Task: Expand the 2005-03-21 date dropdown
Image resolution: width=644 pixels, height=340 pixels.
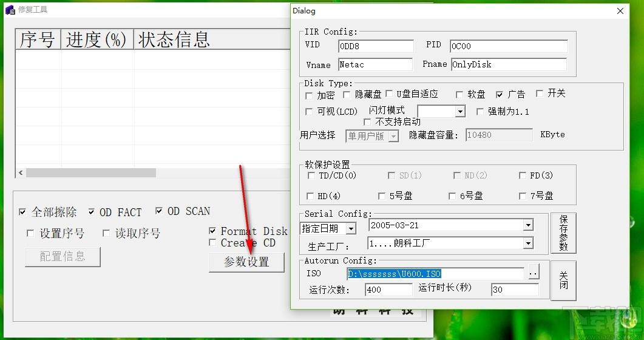Action: click(528, 225)
